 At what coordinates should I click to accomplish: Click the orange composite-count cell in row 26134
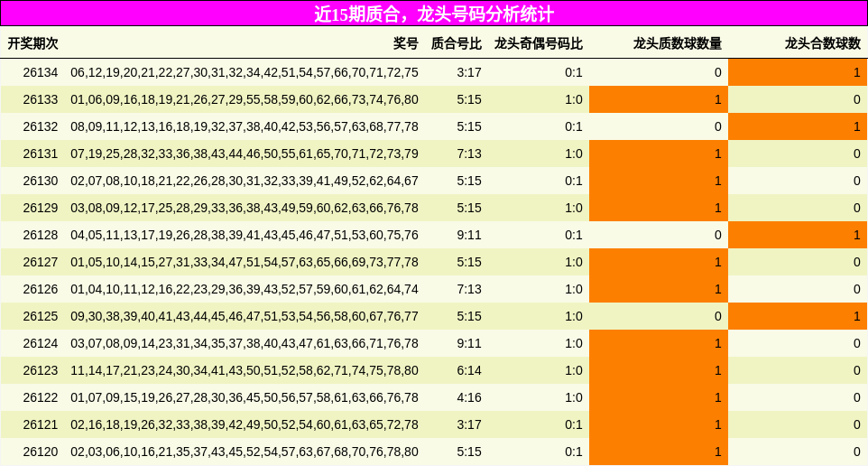tap(798, 72)
